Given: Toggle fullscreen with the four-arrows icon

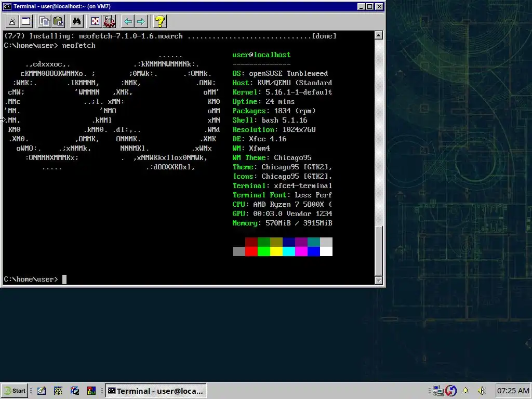Looking at the screenshot, I should click(x=96, y=22).
